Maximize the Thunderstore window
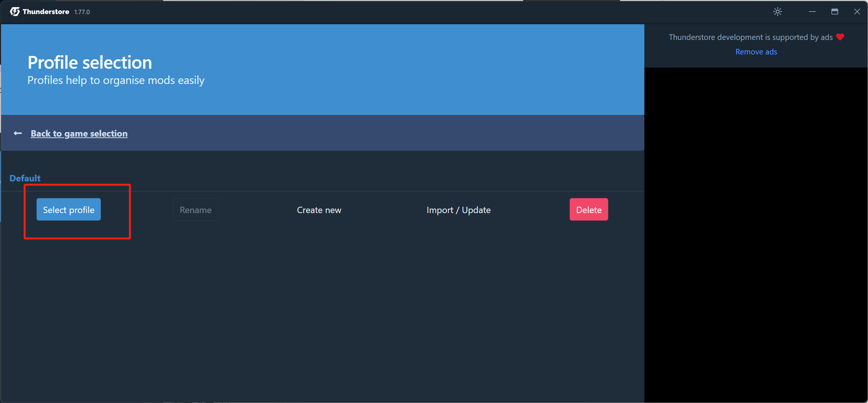 834,12
